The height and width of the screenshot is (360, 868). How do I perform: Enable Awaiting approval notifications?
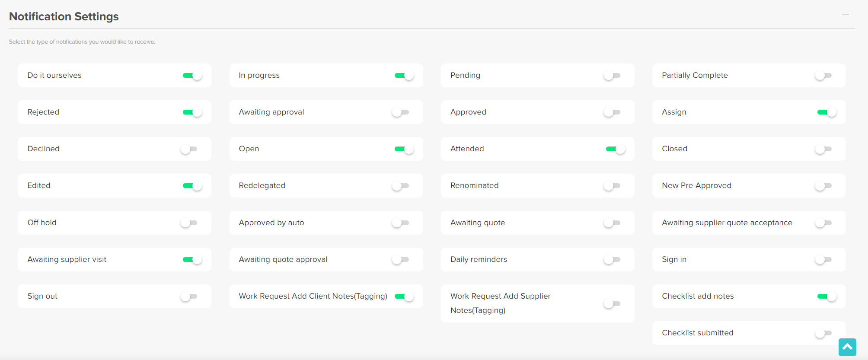pos(400,112)
